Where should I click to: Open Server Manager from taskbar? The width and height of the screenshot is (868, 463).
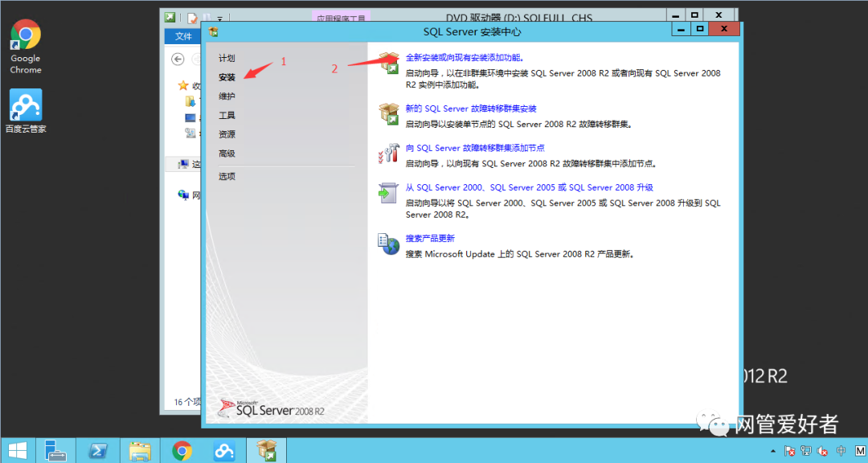click(x=55, y=450)
